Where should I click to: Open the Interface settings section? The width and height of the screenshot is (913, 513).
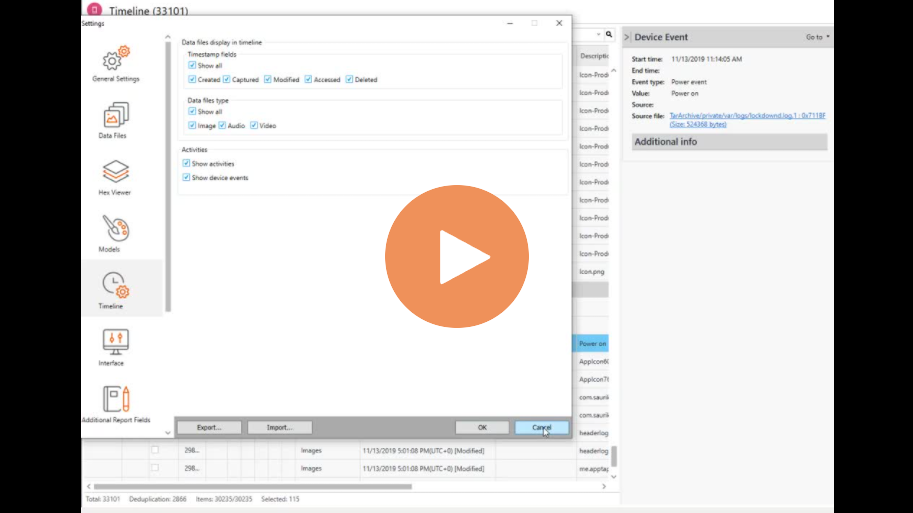click(x=116, y=344)
